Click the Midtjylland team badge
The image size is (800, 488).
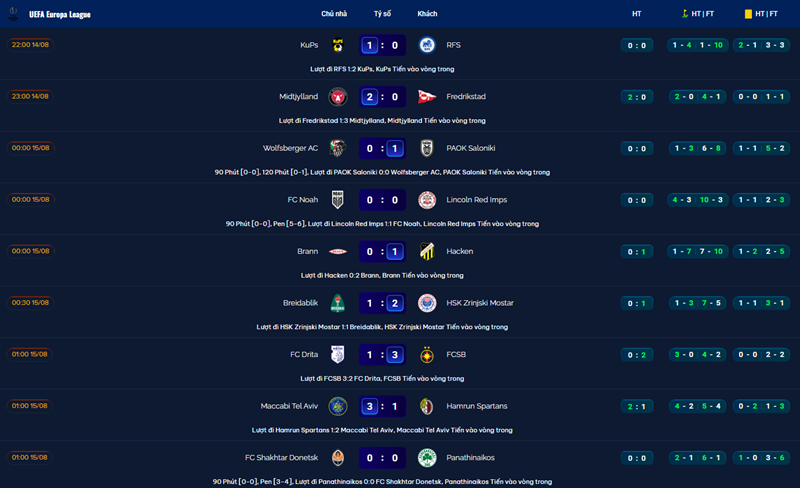[338, 96]
